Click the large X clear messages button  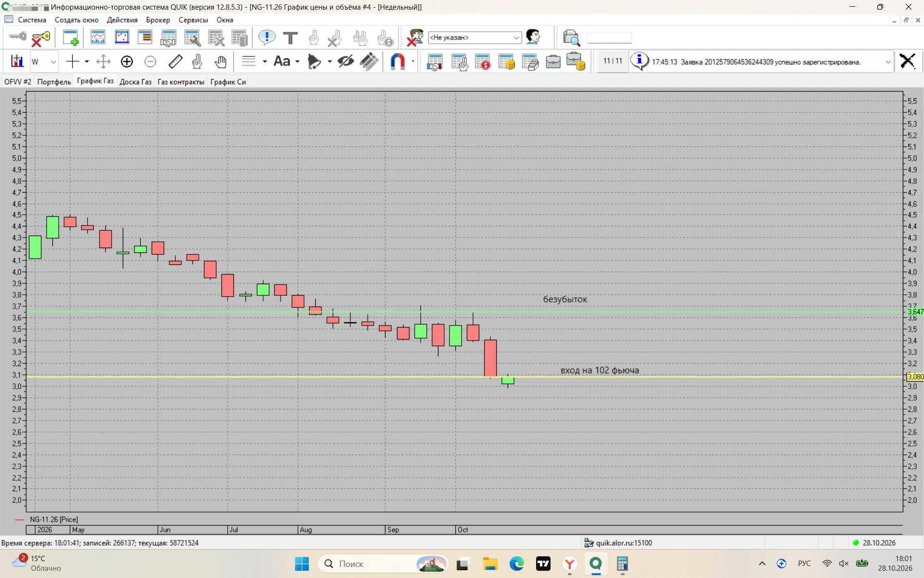click(908, 61)
